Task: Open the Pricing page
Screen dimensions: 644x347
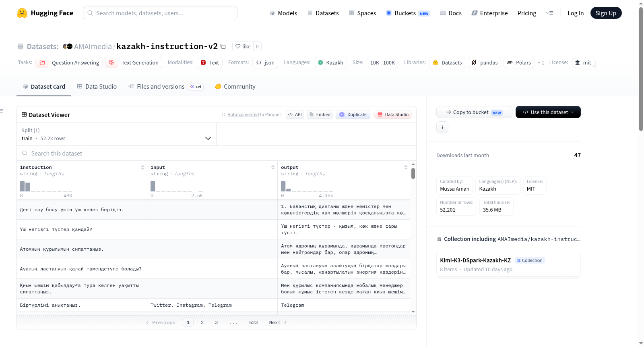Action: pyautogui.click(x=527, y=13)
